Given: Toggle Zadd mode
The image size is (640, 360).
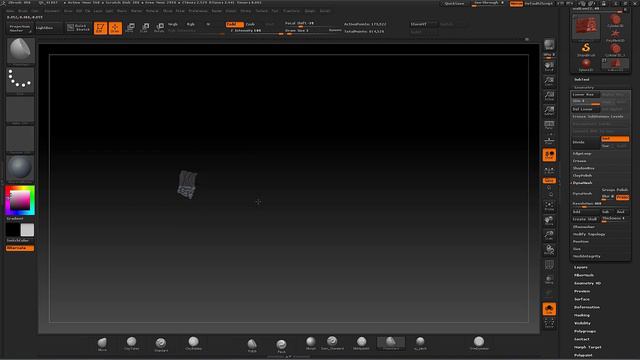Looking at the screenshot, I should coord(234,24).
